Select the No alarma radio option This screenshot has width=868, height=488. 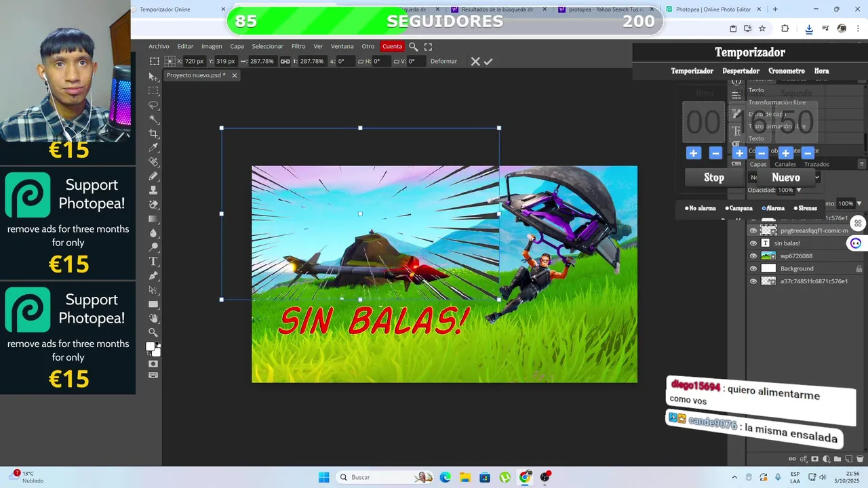pyautogui.click(x=687, y=208)
